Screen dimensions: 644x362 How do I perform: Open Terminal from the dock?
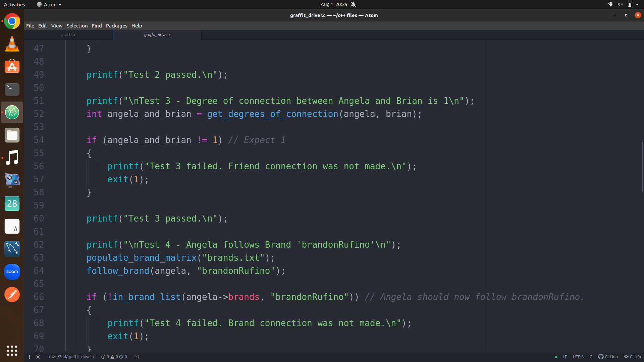(12, 89)
